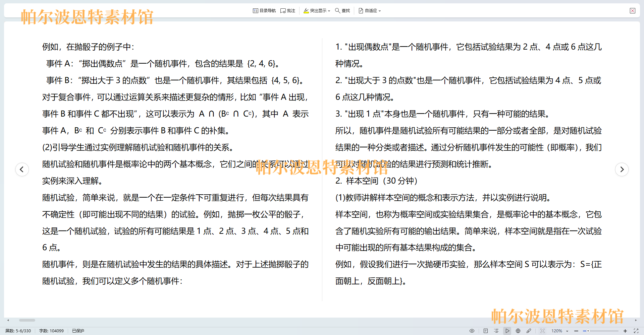Close the reading mode window

pos(633,11)
